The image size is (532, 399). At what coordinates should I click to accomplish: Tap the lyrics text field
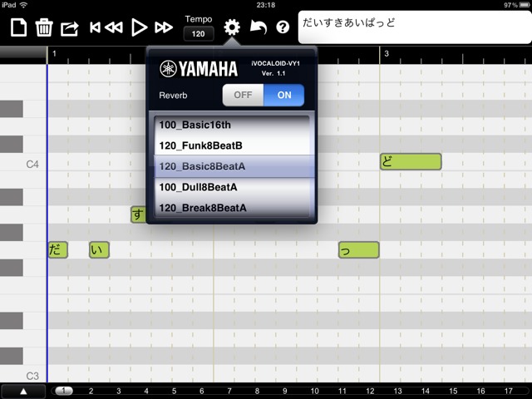click(415, 27)
